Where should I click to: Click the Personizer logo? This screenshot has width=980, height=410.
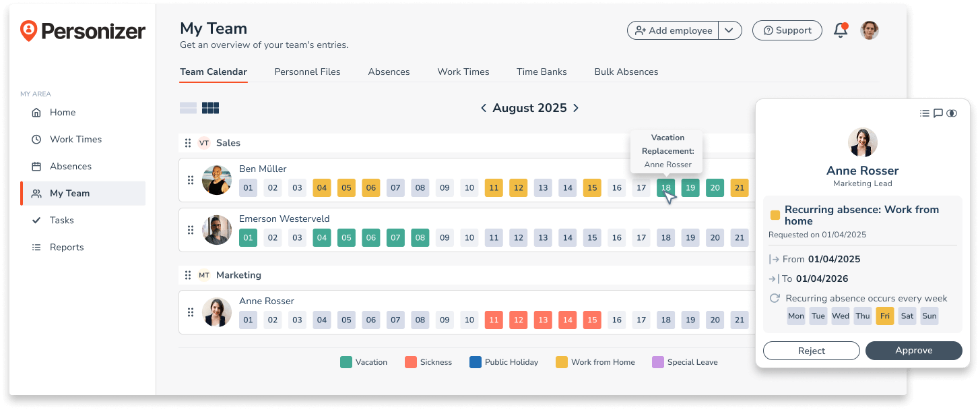pos(82,30)
